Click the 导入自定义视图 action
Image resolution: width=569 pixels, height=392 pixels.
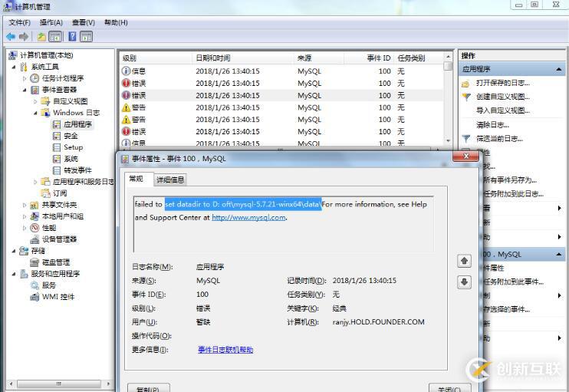[x=503, y=110]
